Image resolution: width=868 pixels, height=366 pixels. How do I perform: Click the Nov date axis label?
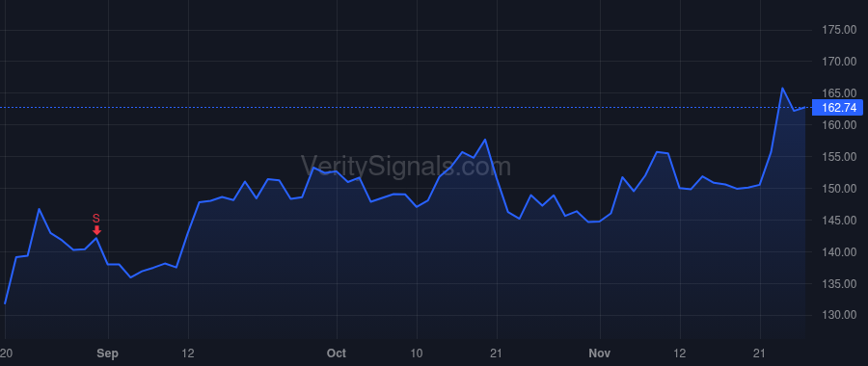[x=600, y=353]
